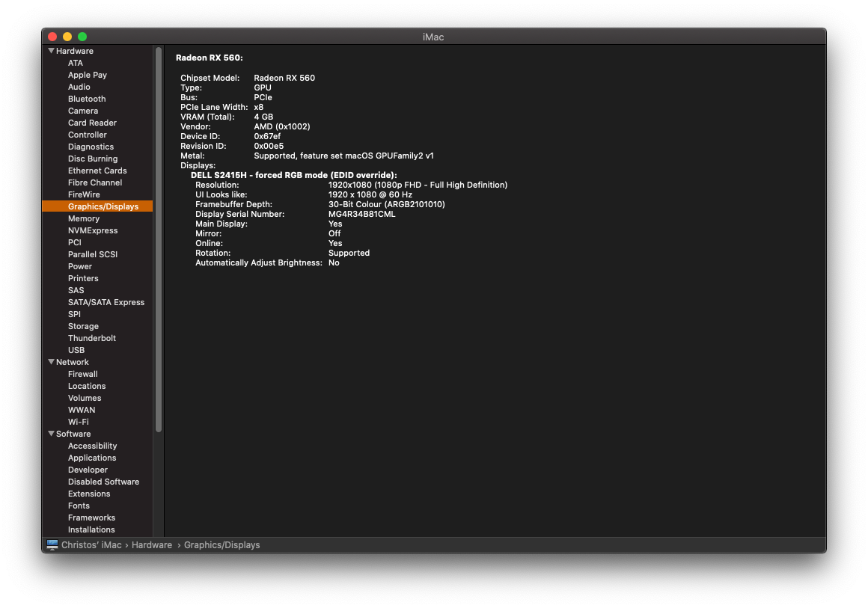
Task: Select FireWire in sidebar
Action: point(84,194)
